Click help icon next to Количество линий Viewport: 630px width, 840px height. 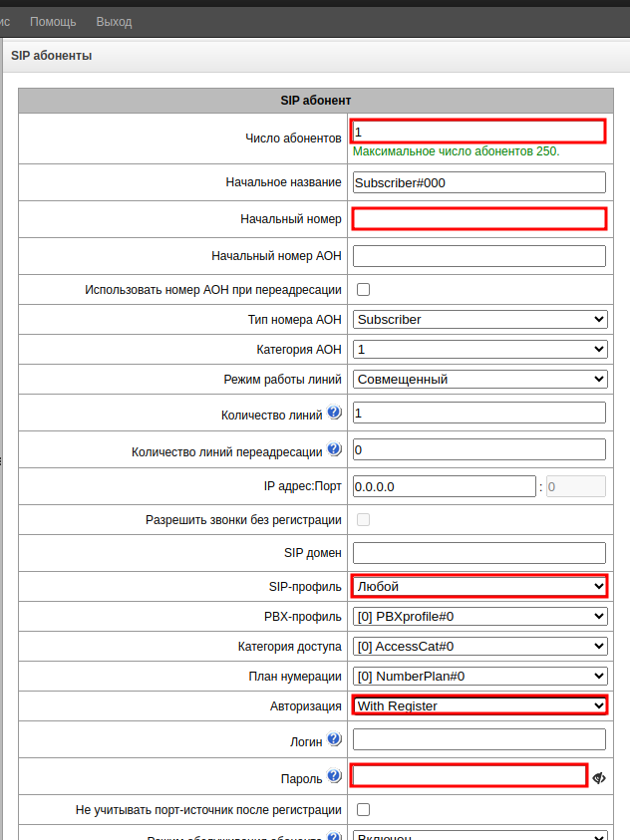pos(334,413)
